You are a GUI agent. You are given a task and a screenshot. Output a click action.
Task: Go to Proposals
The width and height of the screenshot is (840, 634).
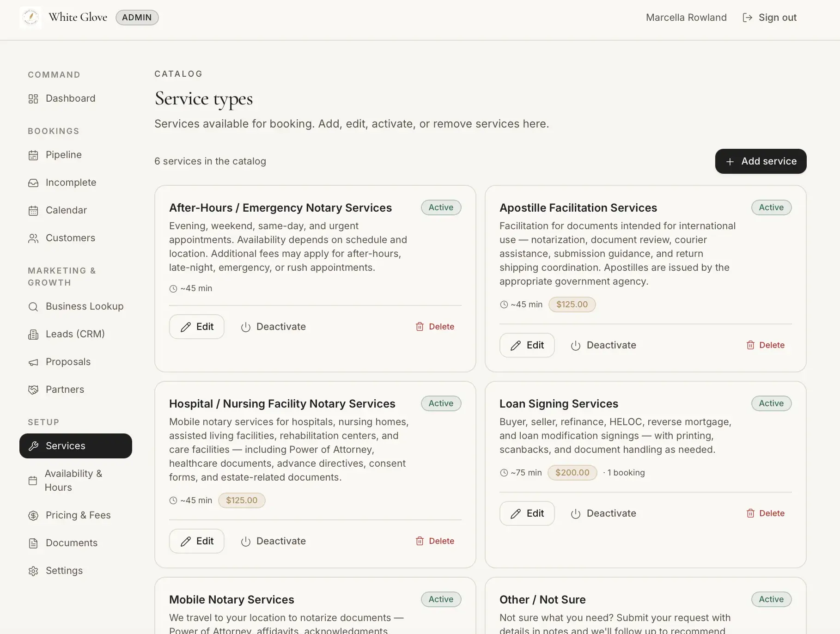(x=76, y=362)
